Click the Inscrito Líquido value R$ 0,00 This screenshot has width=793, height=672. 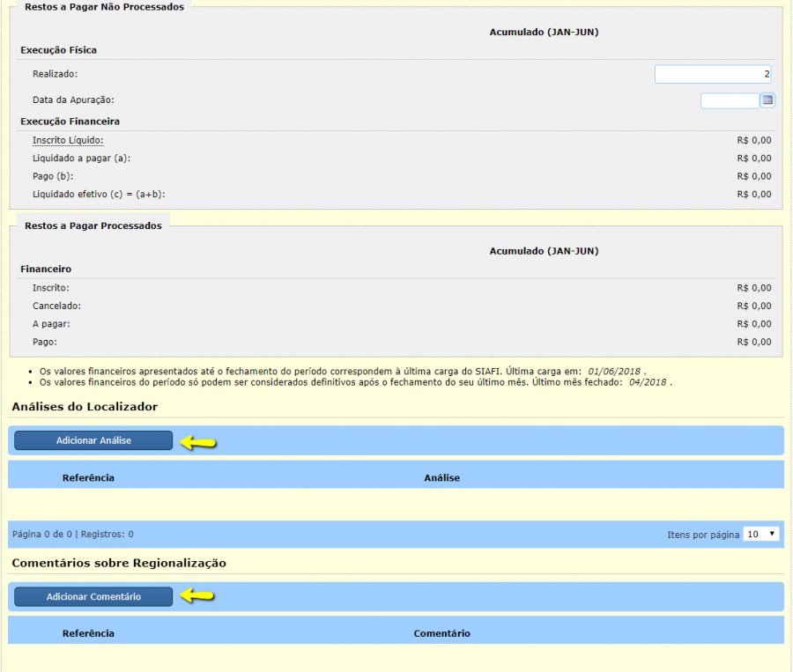[x=754, y=140]
